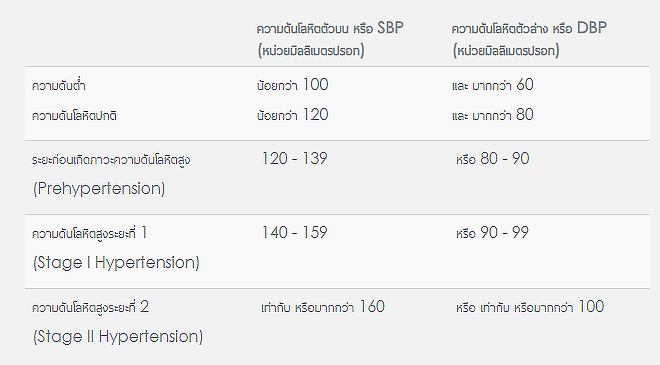Click the หรือ 90 - 99 value
This screenshot has width=660, height=365.
click(492, 233)
